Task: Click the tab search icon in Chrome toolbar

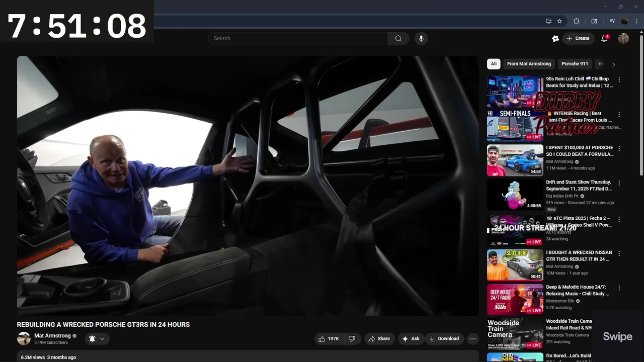Action: (594, 21)
